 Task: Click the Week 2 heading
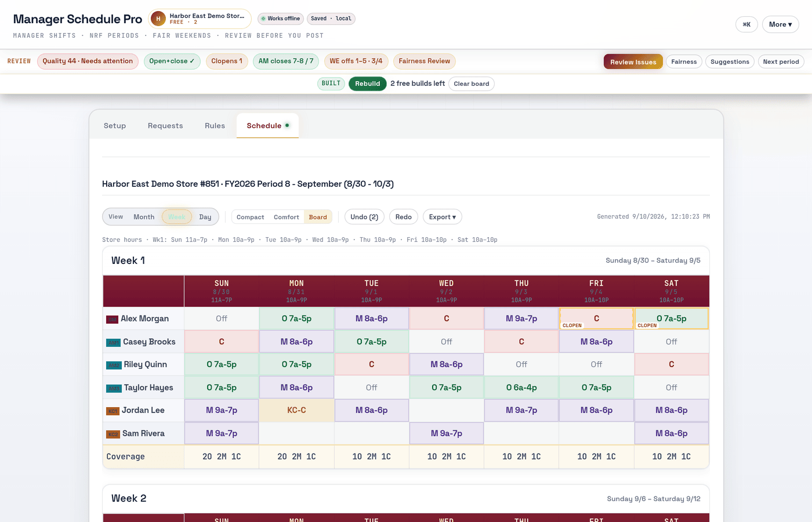point(129,498)
